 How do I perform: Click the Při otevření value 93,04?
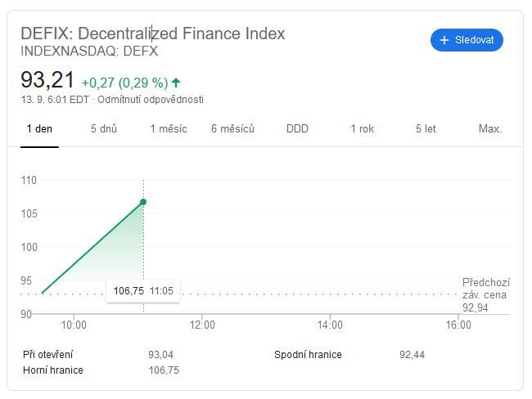(160, 355)
